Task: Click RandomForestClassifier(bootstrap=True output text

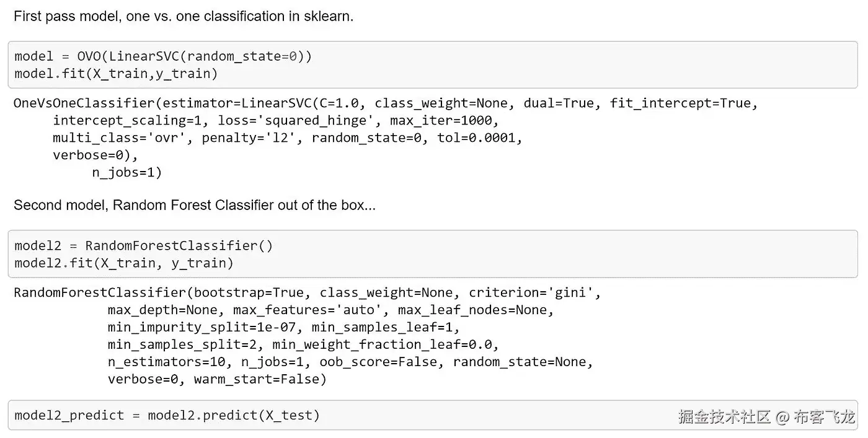Action: click(x=160, y=292)
